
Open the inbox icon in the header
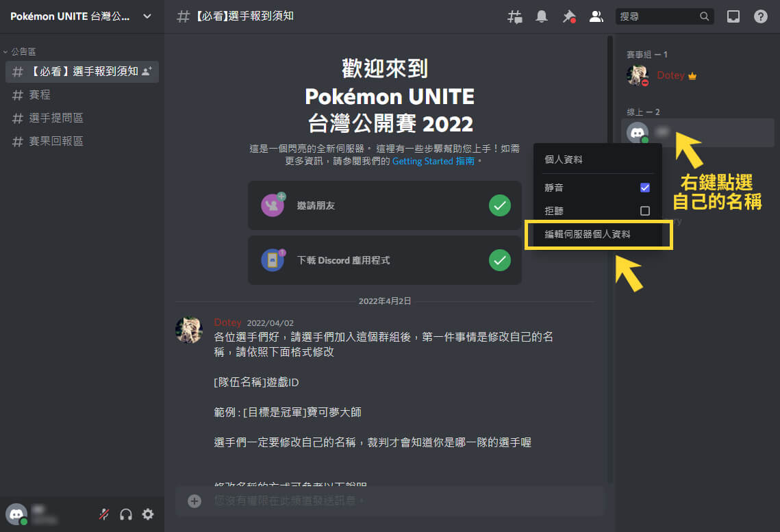tap(733, 16)
